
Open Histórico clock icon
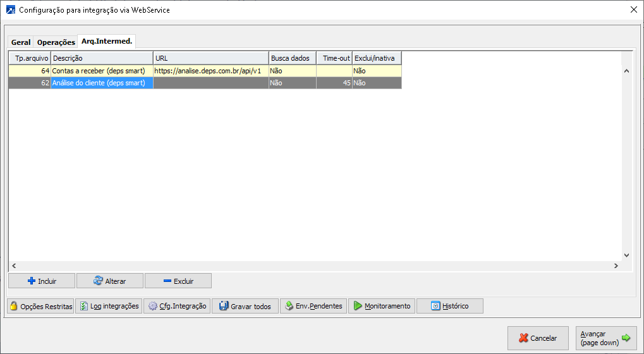435,306
